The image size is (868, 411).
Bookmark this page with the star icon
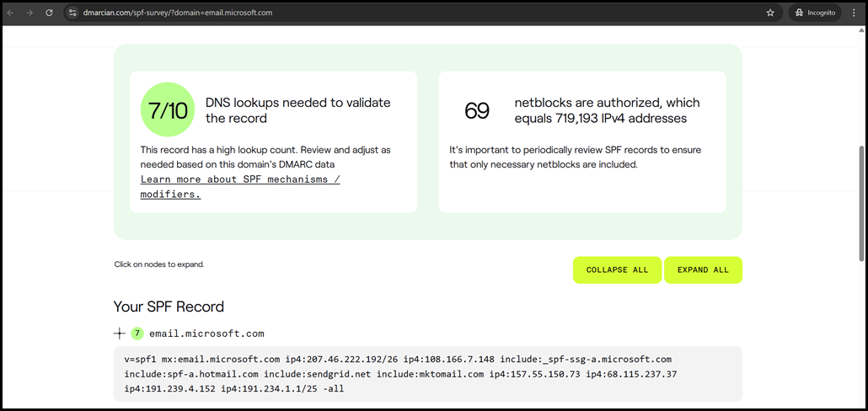pos(769,13)
